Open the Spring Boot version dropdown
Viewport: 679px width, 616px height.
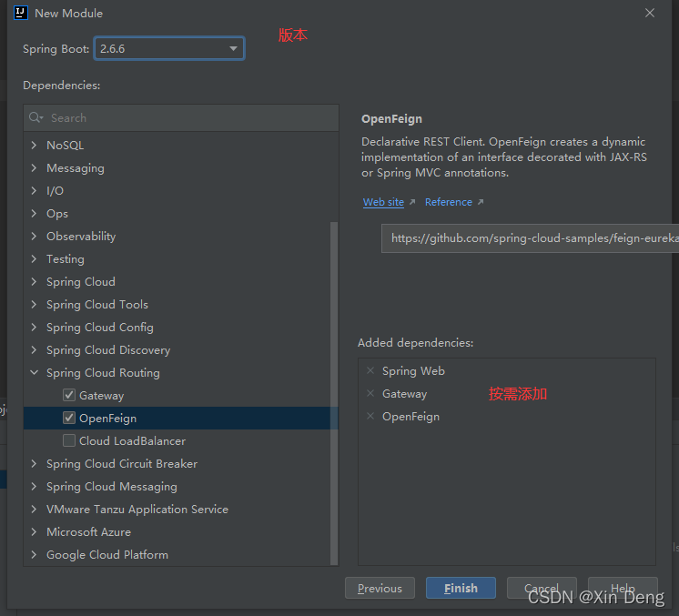(x=169, y=48)
